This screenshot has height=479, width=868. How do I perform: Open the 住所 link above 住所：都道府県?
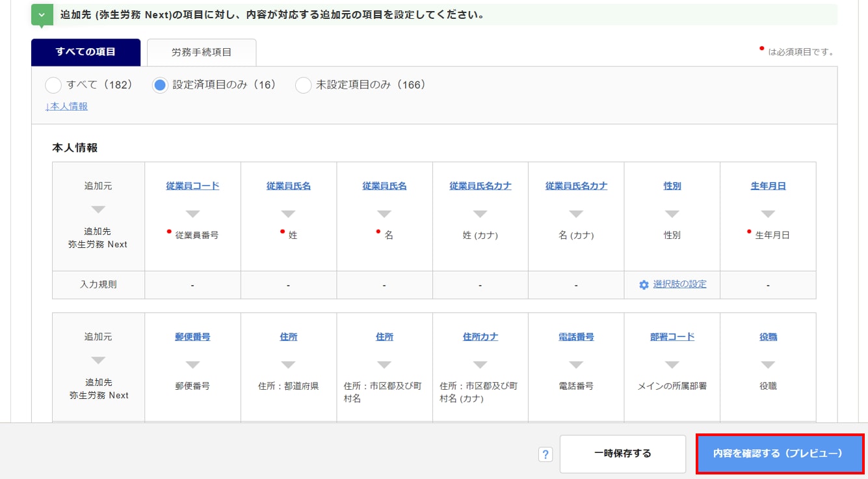click(289, 337)
